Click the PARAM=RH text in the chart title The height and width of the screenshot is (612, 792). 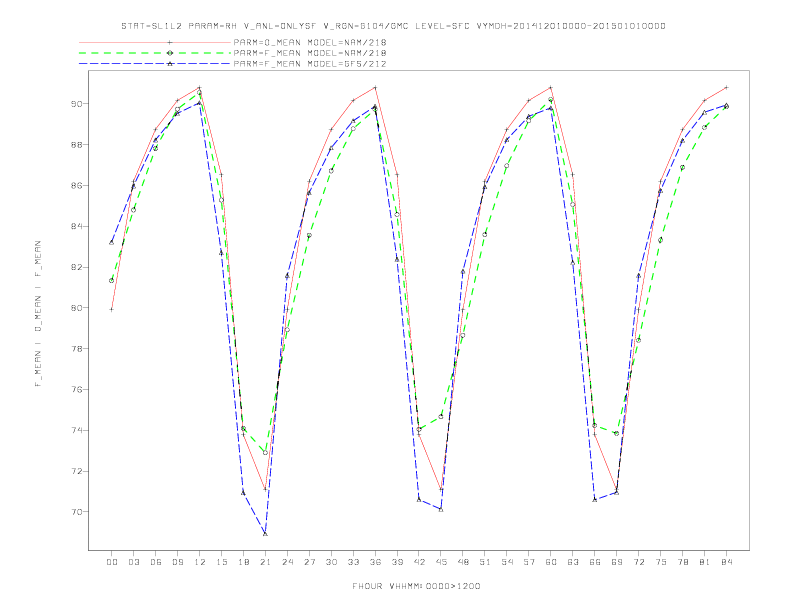(x=212, y=26)
